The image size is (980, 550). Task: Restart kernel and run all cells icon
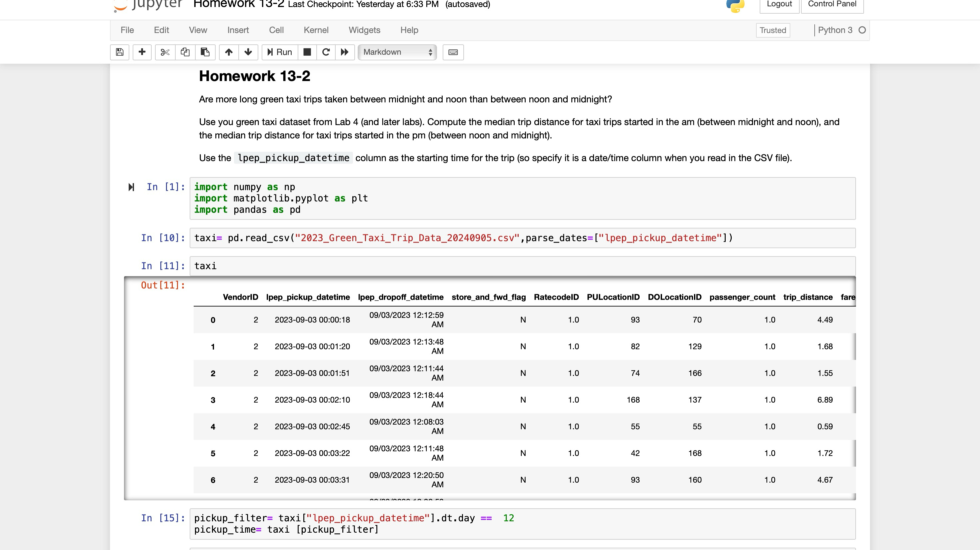pos(345,52)
